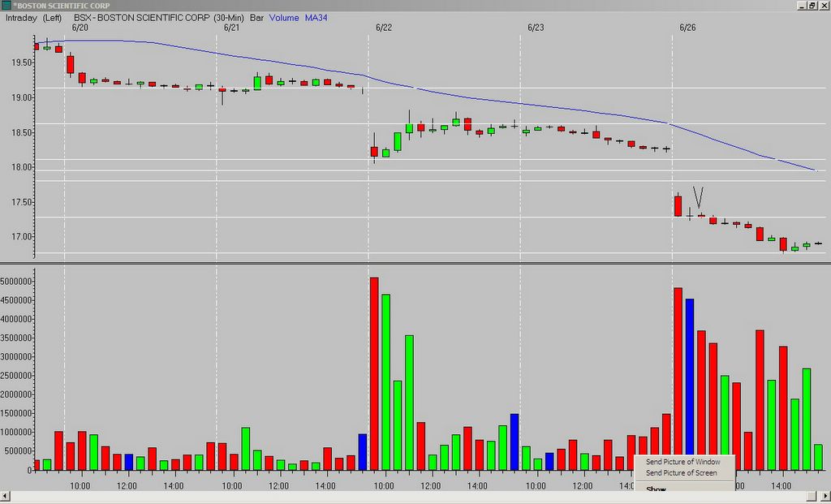Screen dimensions: 831x504
Task: Click the Intraday label in chart header
Action: (21, 18)
